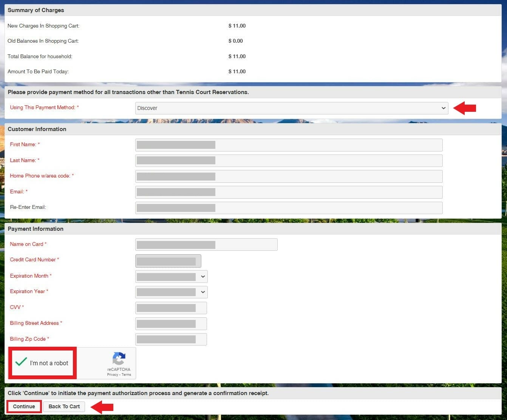
Task: Click the Last Name input field
Action: (x=289, y=161)
